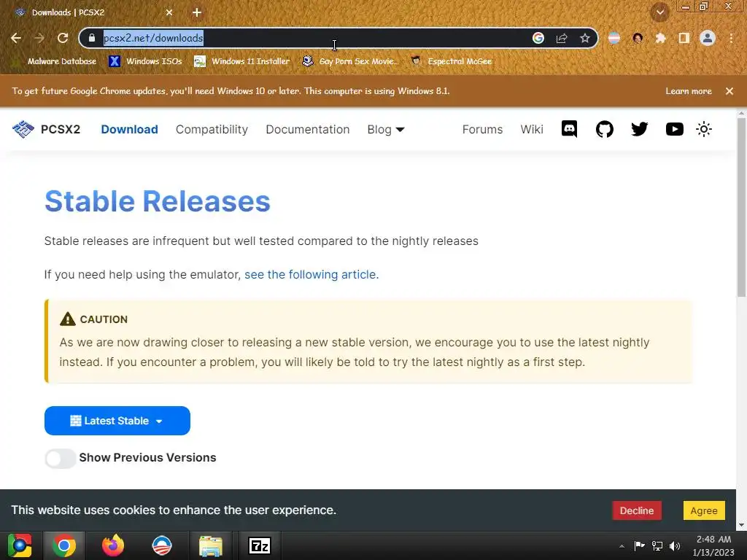
Task: Select the Download nav item
Action: (x=129, y=130)
